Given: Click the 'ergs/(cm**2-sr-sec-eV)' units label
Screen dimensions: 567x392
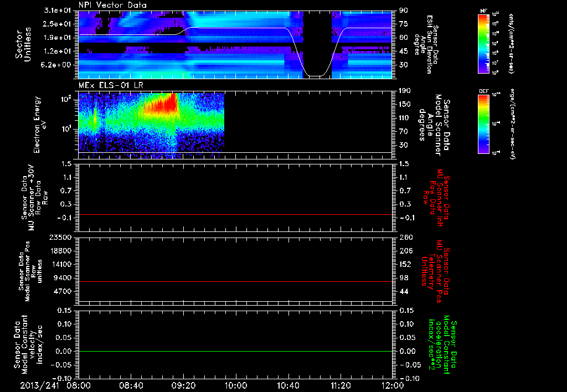Looking at the screenshot, I should pos(512,124).
